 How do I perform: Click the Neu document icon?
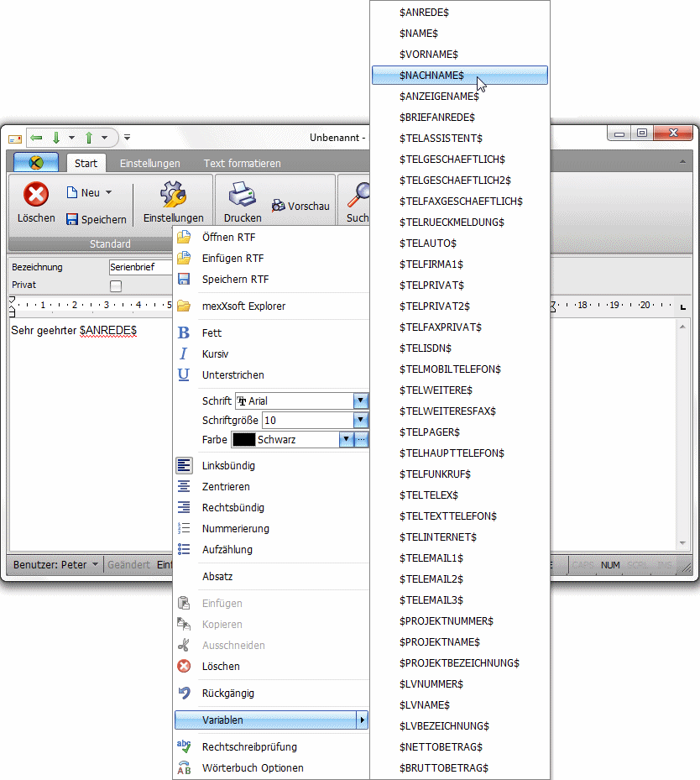(x=72, y=192)
